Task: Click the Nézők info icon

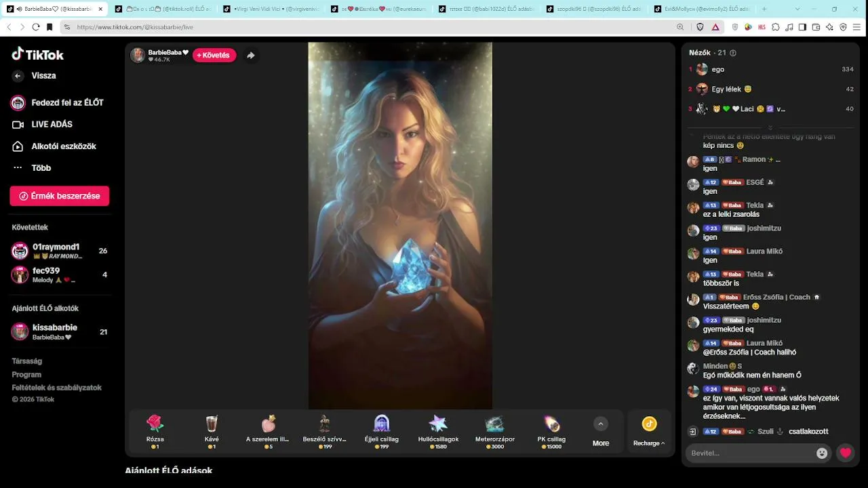Action: tap(732, 53)
